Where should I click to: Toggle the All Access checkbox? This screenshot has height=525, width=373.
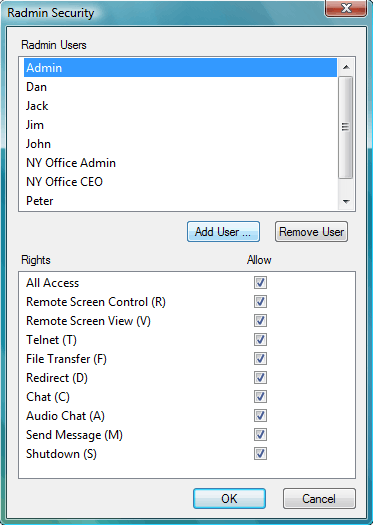(260, 283)
